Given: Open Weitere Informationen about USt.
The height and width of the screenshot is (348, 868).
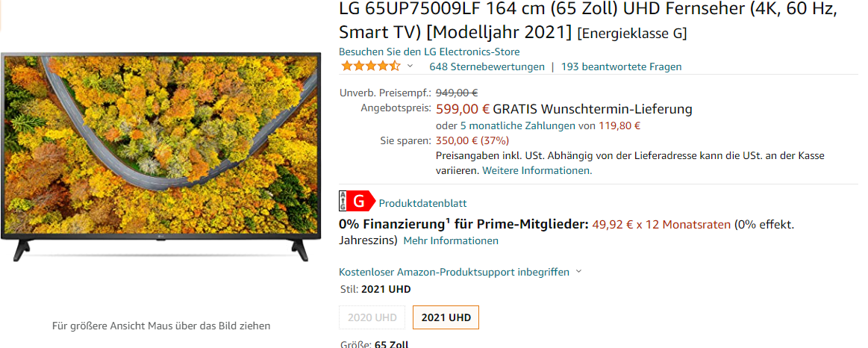Looking at the screenshot, I should 537,171.
